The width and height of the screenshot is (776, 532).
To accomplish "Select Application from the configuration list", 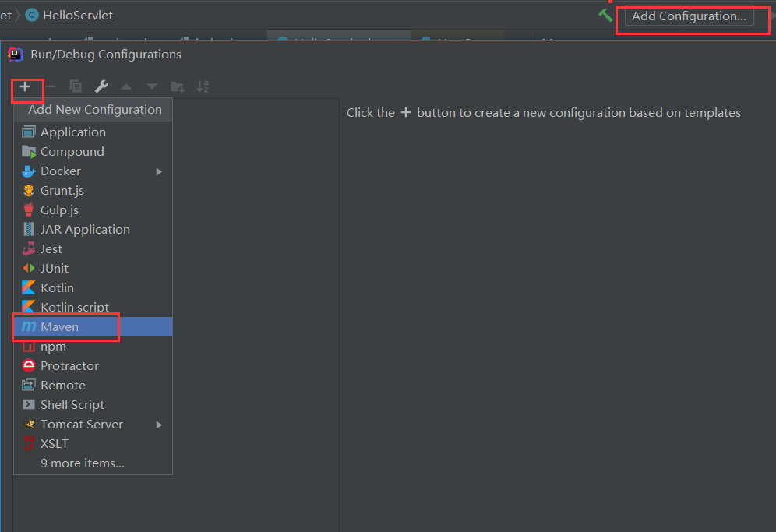I will click(93, 132).
